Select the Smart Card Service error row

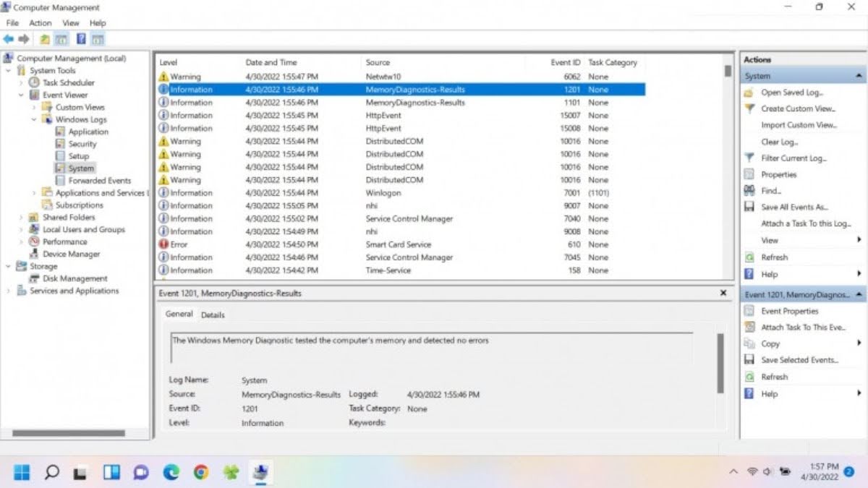[401, 244]
